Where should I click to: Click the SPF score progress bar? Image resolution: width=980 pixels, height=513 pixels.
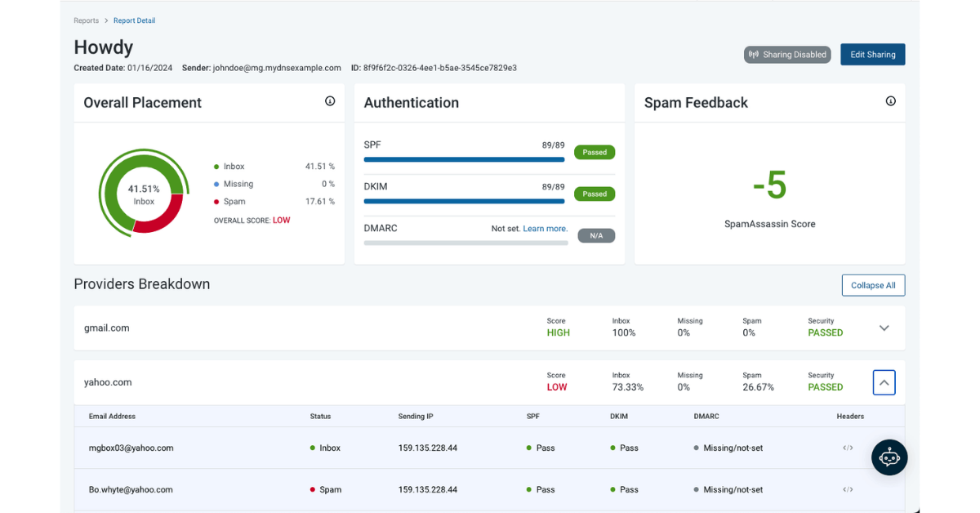464,160
